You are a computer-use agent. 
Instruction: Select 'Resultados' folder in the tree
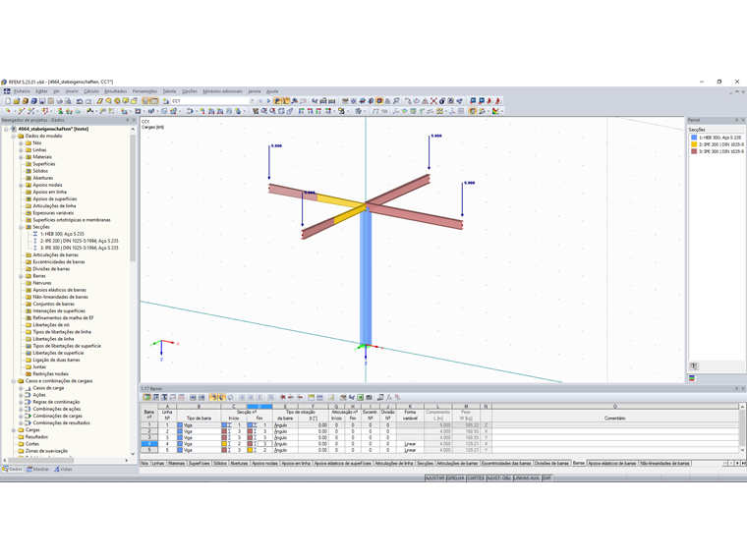coord(36,437)
